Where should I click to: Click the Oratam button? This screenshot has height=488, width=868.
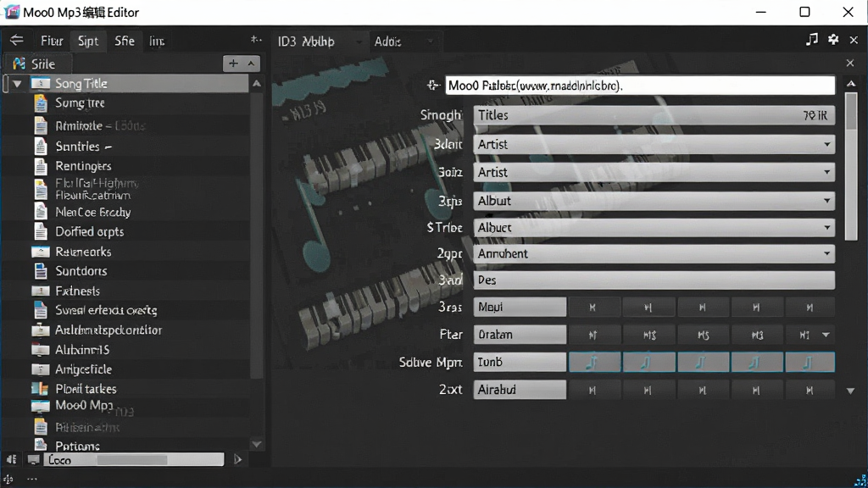point(520,335)
